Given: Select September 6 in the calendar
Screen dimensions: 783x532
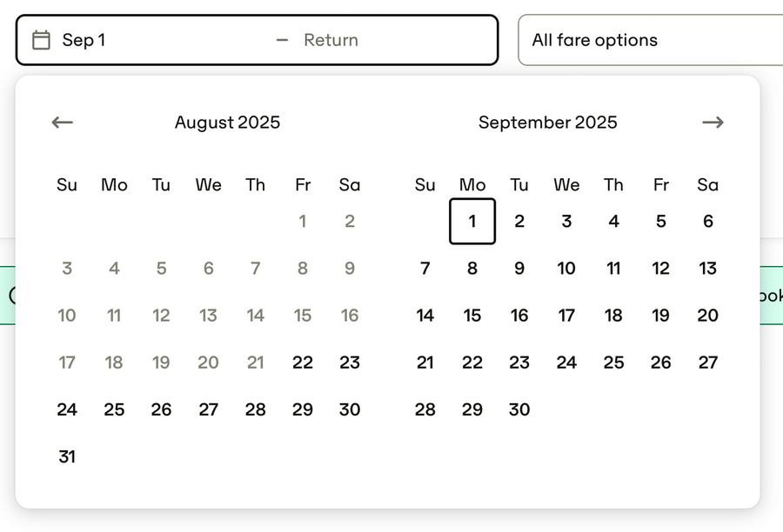Looking at the screenshot, I should [x=707, y=222].
